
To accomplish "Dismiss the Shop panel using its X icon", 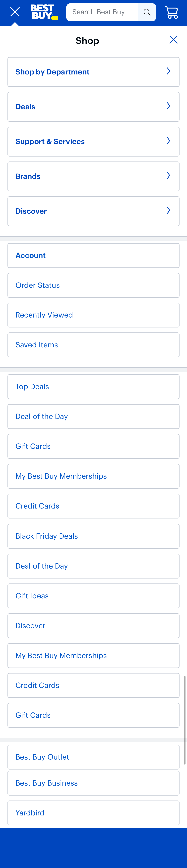I will pos(173,39).
